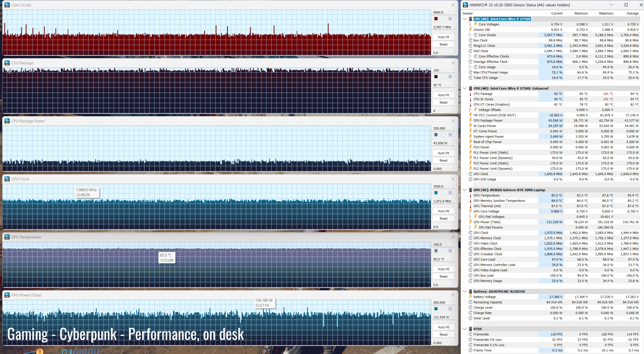Click the lightning icon beside CPU Package Power row

(471, 120)
